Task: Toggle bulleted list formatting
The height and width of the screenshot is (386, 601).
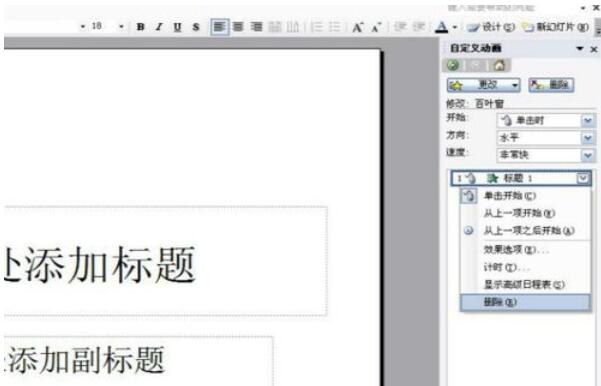Action: 335,27
